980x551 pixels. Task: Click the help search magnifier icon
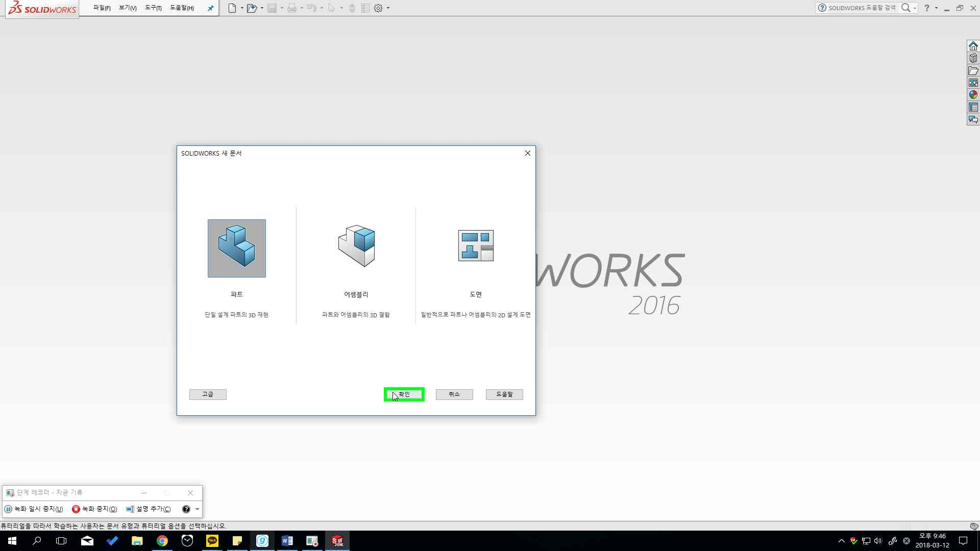[x=905, y=8]
